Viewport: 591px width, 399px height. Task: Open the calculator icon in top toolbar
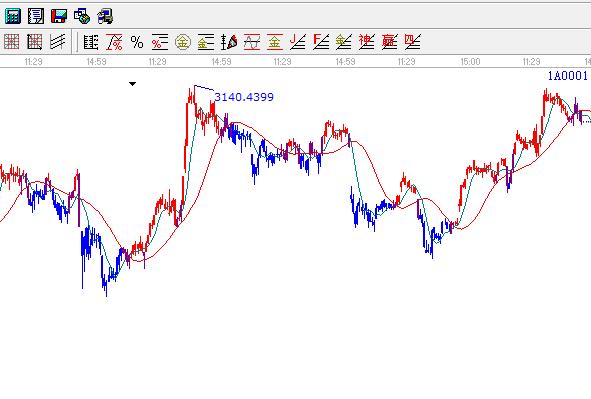tap(12, 16)
